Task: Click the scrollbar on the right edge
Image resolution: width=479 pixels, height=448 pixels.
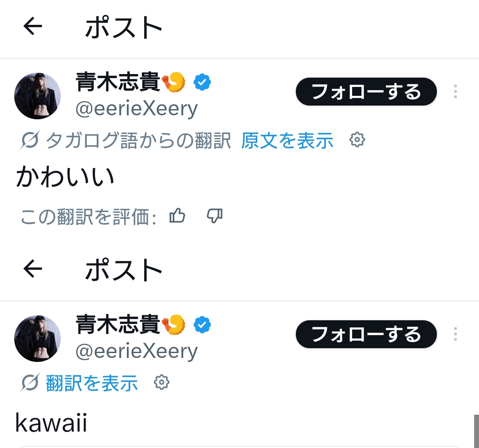Action: pos(476,431)
